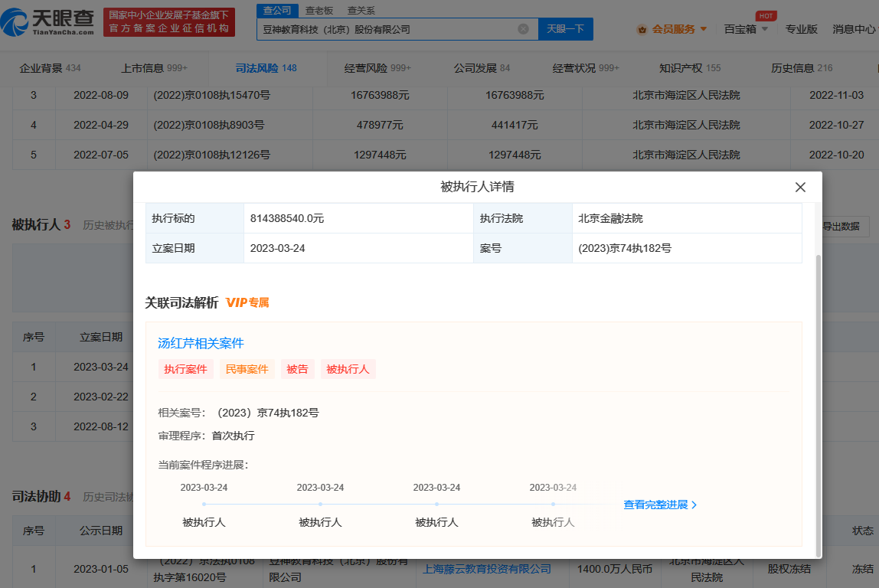Open the 司法风险 section tab
Screen dimensions: 879x588
266,68
